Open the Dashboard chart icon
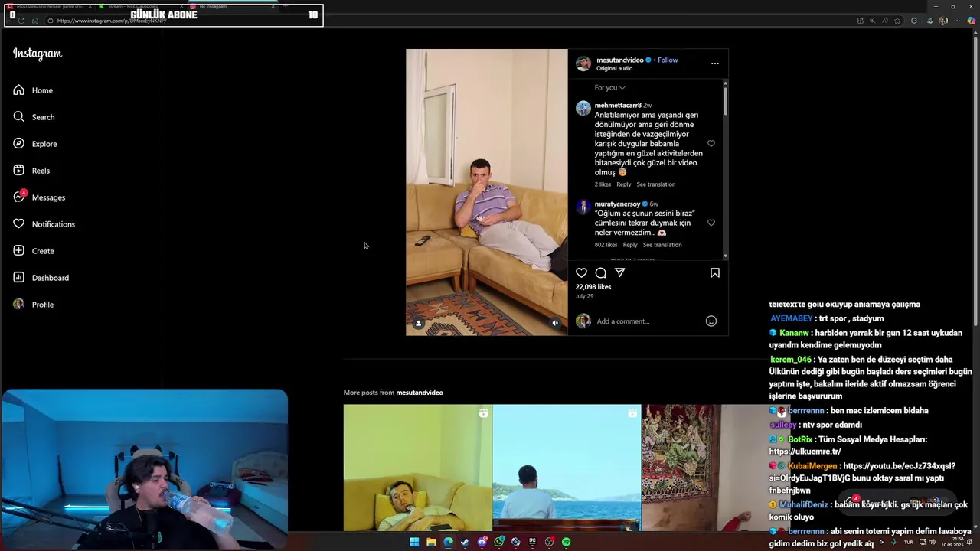This screenshot has height=551, width=980. (x=18, y=278)
